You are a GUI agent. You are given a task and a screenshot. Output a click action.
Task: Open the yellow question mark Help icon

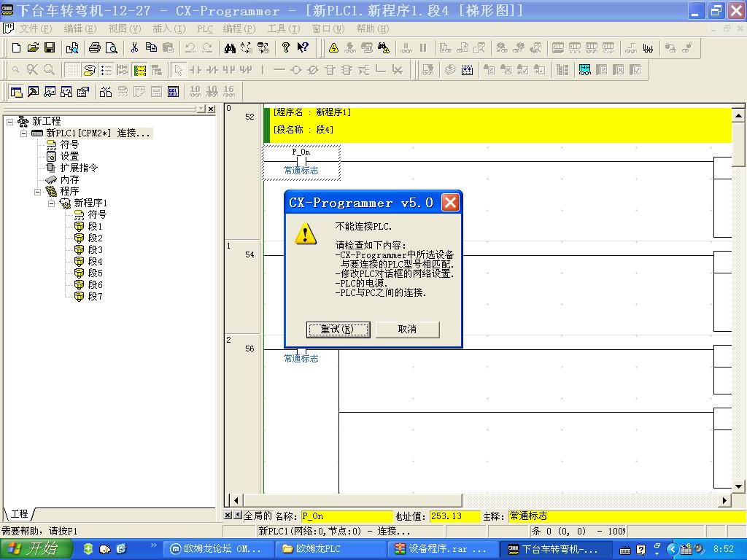[x=285, y=47]
